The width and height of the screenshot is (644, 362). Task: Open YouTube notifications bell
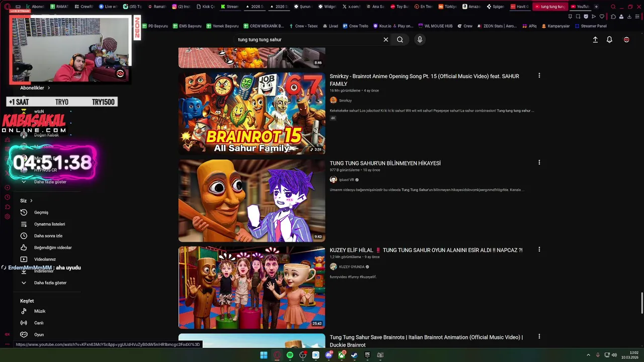pos(609,40)
